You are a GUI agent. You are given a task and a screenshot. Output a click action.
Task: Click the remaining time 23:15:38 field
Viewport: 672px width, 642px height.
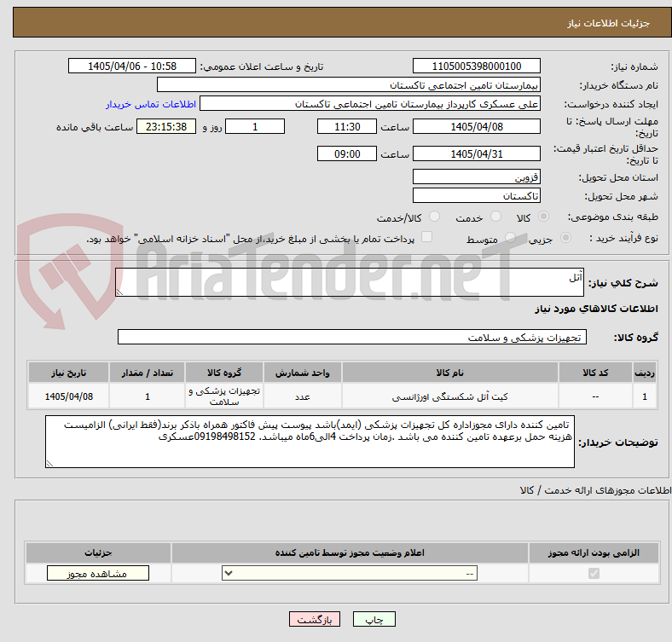coord(165,126)
